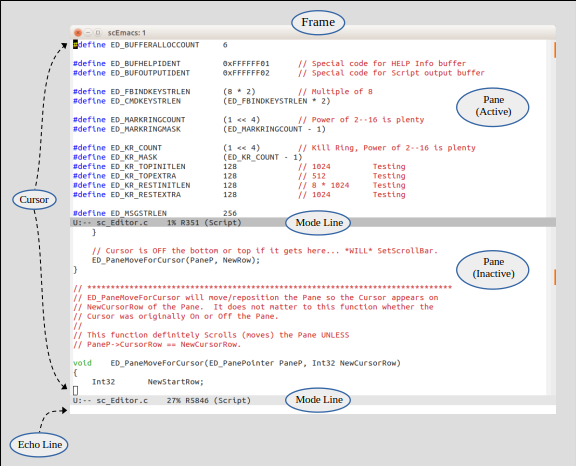The image size is (576, 466).
Task: Maximize the scEmacs window
Action: tap(98, 33)
